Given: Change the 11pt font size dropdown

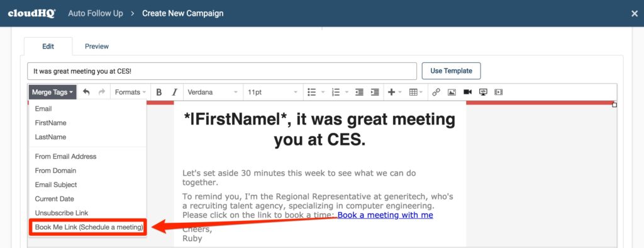Looking at the screenshot, I should 273,92.
